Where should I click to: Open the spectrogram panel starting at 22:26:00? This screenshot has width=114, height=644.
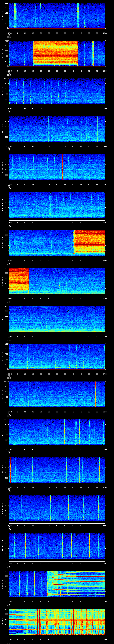(x=57, y=357)
